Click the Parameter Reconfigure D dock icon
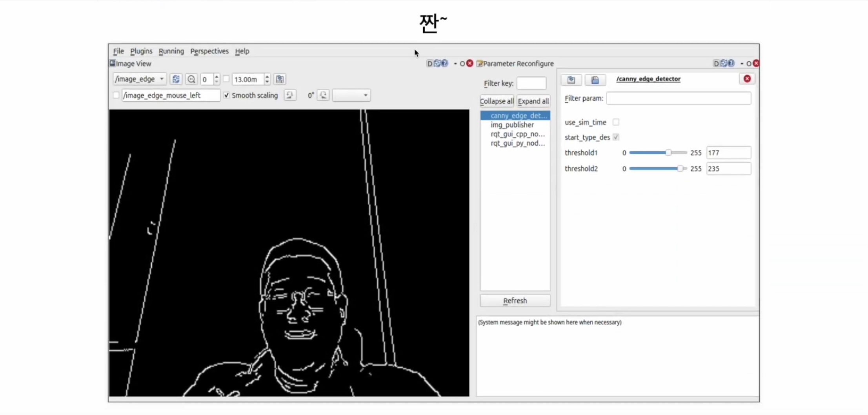The image size is (868, 415). click(x=716, y=64)
